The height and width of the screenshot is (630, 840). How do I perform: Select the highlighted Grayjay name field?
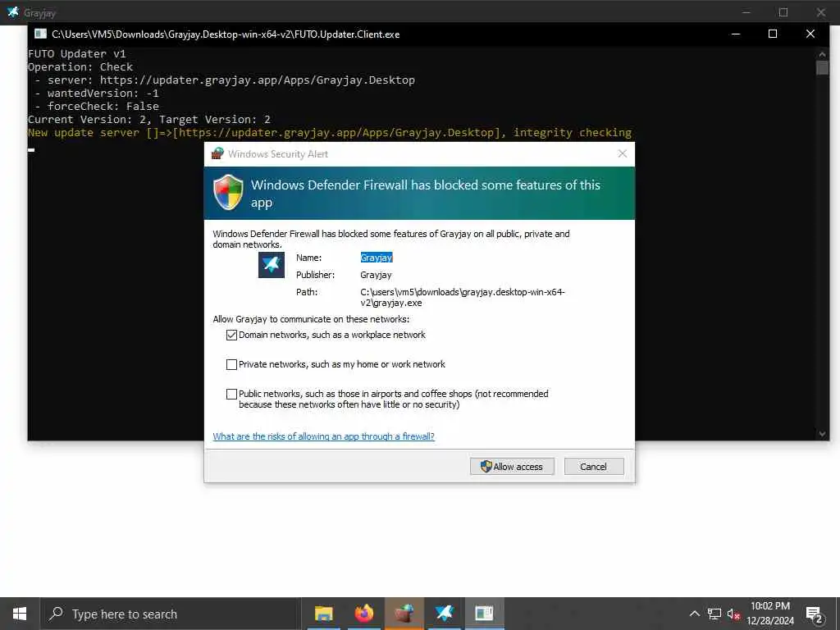[x=377, y=258]
